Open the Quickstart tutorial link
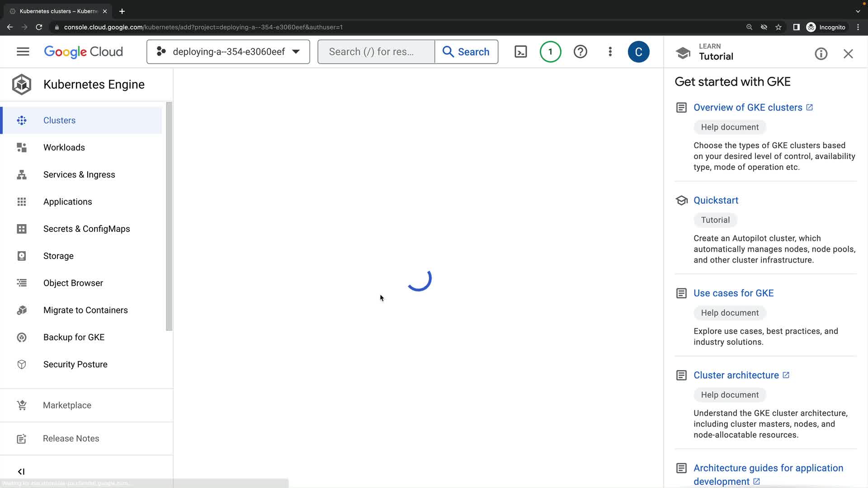 point(716,200)
